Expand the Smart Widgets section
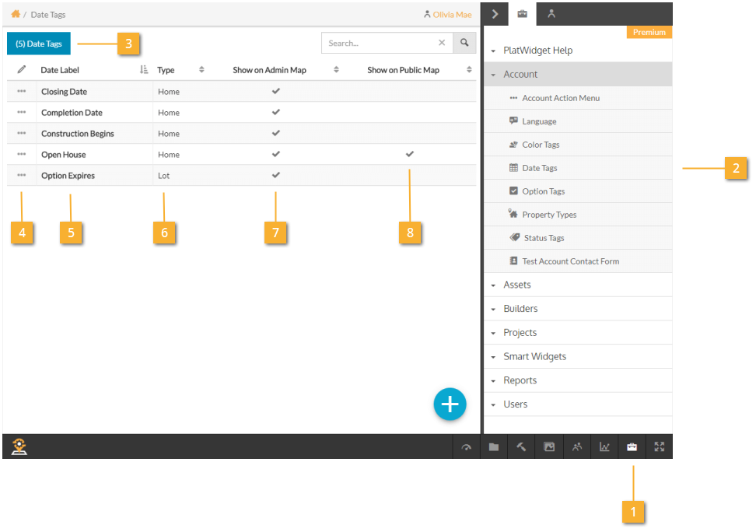This screenshot has height=532, width=756. (x=535, y=356)
